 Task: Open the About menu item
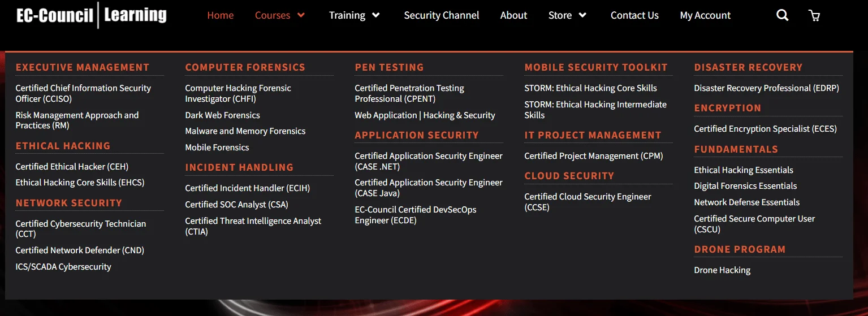pos(513,15)
